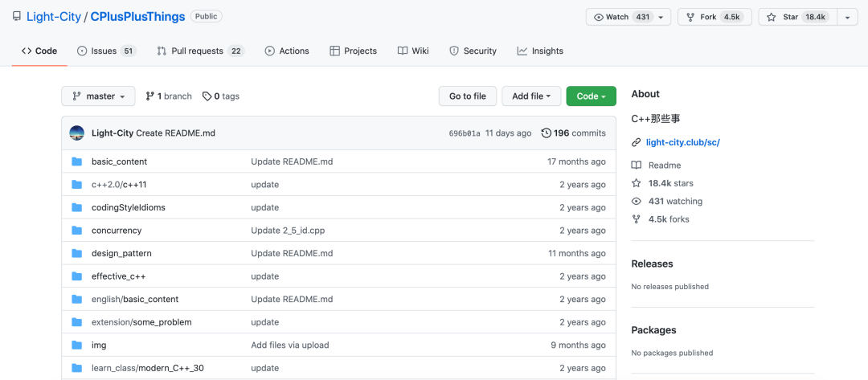Open the CPlusPlusThings repository name link
868x380 pixels.
coord(137,17)
